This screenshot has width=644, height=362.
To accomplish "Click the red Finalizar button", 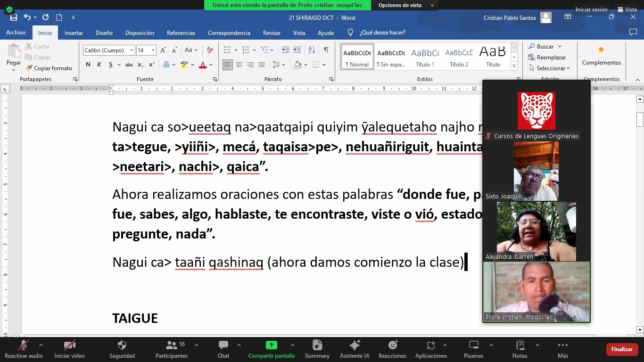I will point(622,349).
